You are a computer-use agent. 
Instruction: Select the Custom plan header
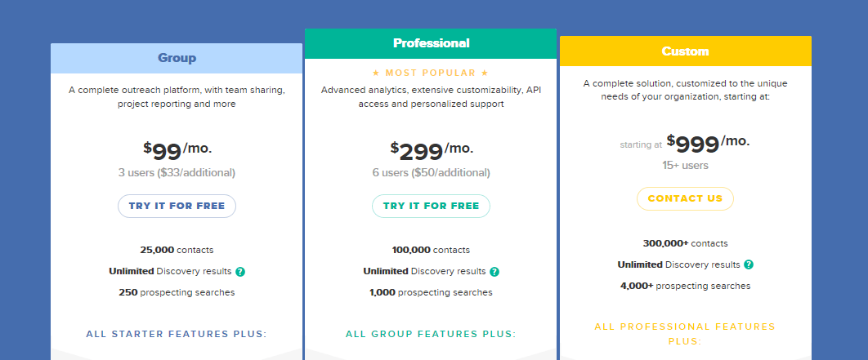[x=685, y=51]
